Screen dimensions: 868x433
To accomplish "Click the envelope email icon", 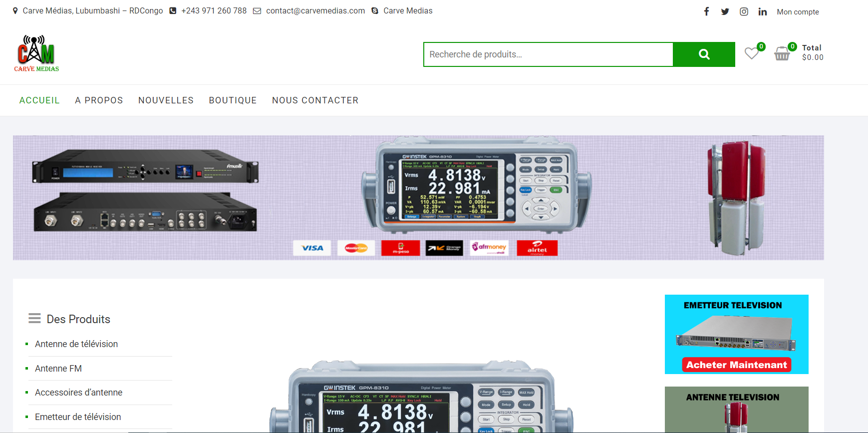I will click(x=257, y=11).
